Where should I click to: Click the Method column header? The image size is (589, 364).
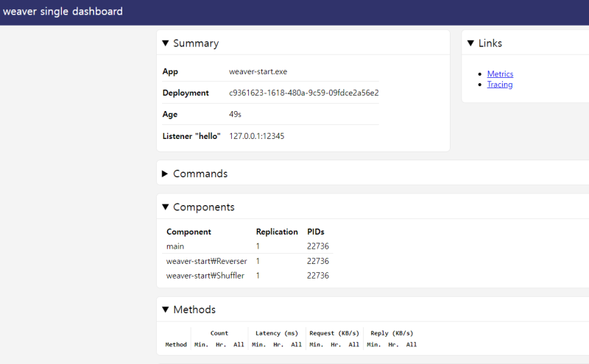(x=176, y=344)
